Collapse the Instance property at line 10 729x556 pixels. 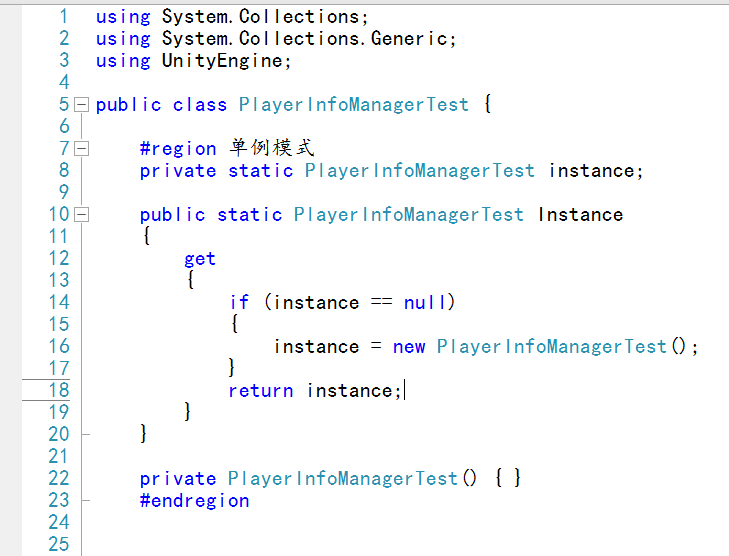[x=81, y=215]
